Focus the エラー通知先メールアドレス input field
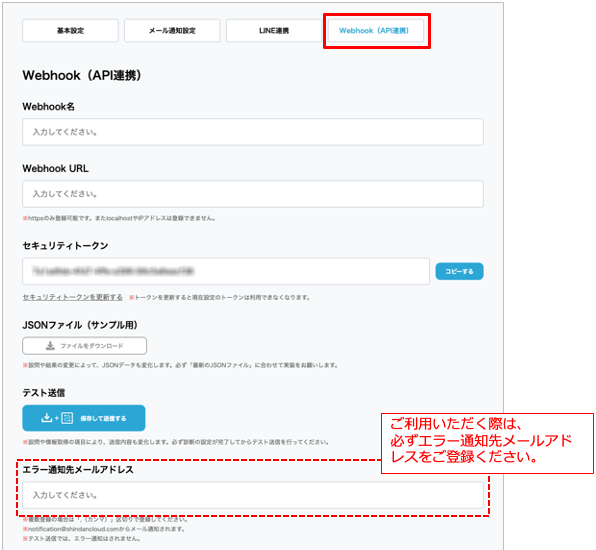The width and height of the screenshot is (596, 550). coord(253,495)
